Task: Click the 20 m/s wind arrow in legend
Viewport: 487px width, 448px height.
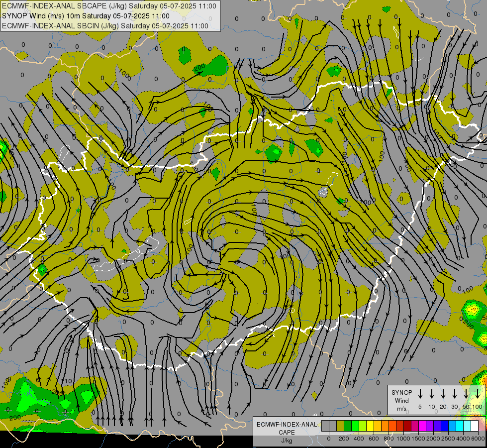Action: pyautogui.click(x=443, y=393)
